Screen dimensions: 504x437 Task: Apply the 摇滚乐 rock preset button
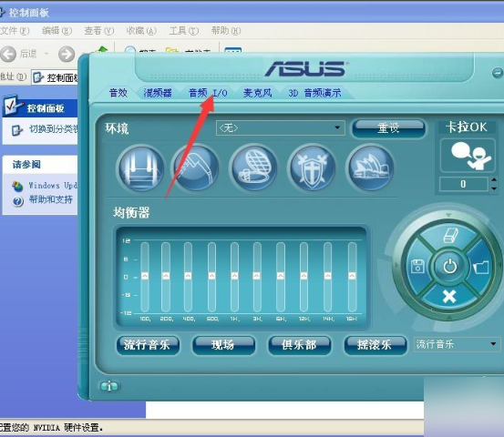coord(375,345)
